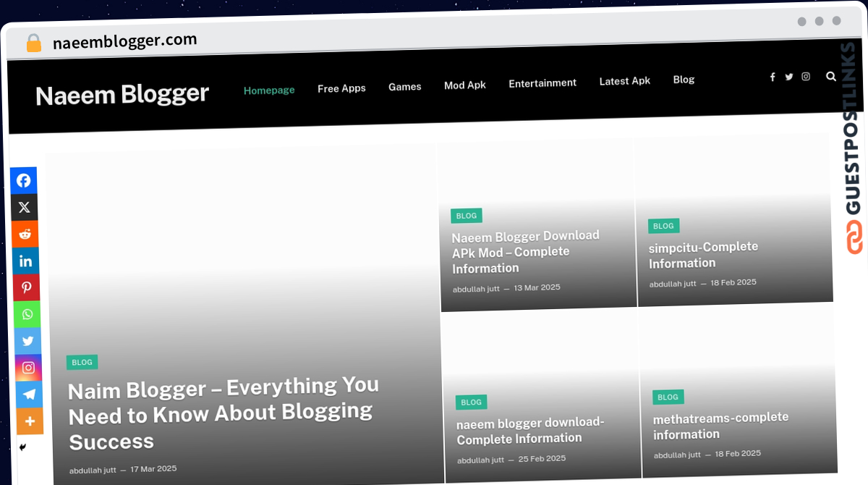Go to Homepage menu item
The height and width of the screenshot is (485, 868).
pos(269,90)
